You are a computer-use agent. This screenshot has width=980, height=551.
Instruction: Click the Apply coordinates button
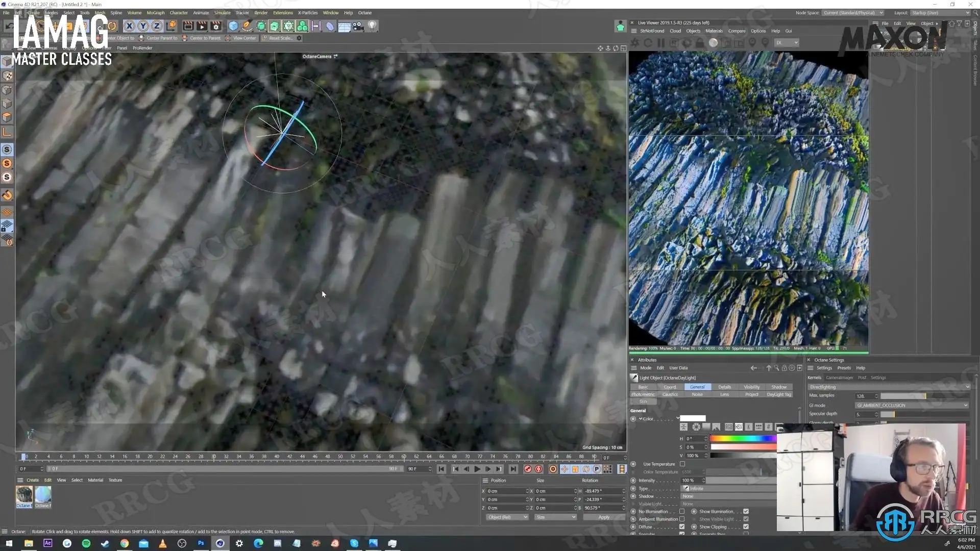click(604, 517)
